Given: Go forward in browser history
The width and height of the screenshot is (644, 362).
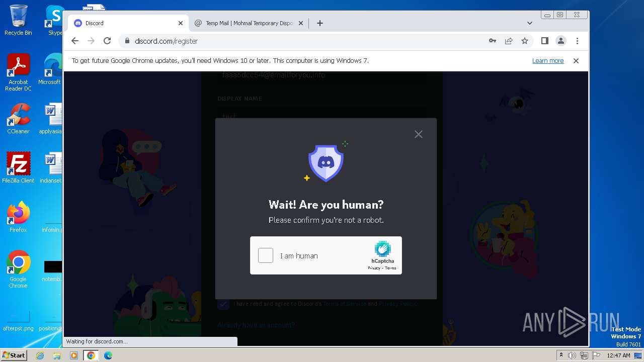Looking at the screenshot, I should pyautogui.click(x=91, y=41).
